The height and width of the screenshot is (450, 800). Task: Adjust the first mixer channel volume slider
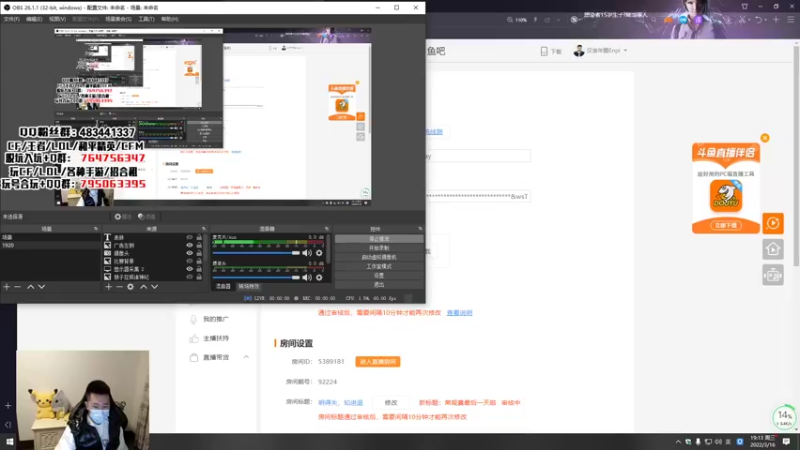tap(256, 253)
